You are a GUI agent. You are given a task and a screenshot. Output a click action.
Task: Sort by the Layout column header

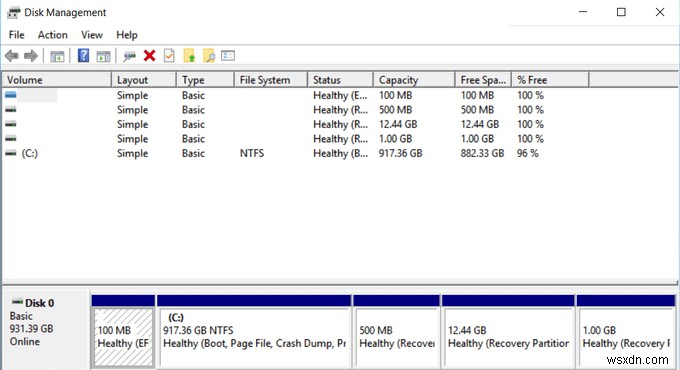(x=144, y=80)
